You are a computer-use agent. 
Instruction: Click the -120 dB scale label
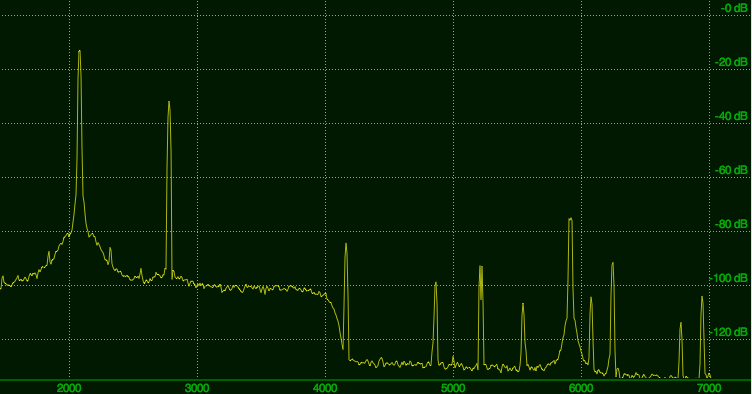(x=728, y=333)
